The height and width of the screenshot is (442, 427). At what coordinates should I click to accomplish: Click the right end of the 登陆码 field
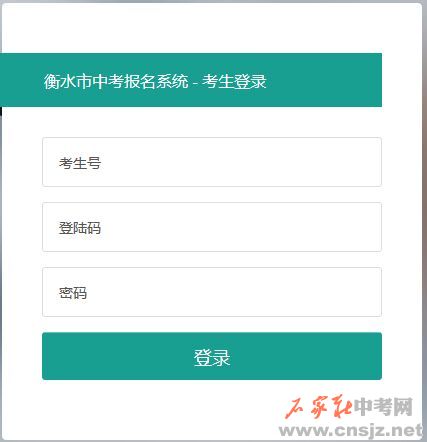tap(367, 227)
